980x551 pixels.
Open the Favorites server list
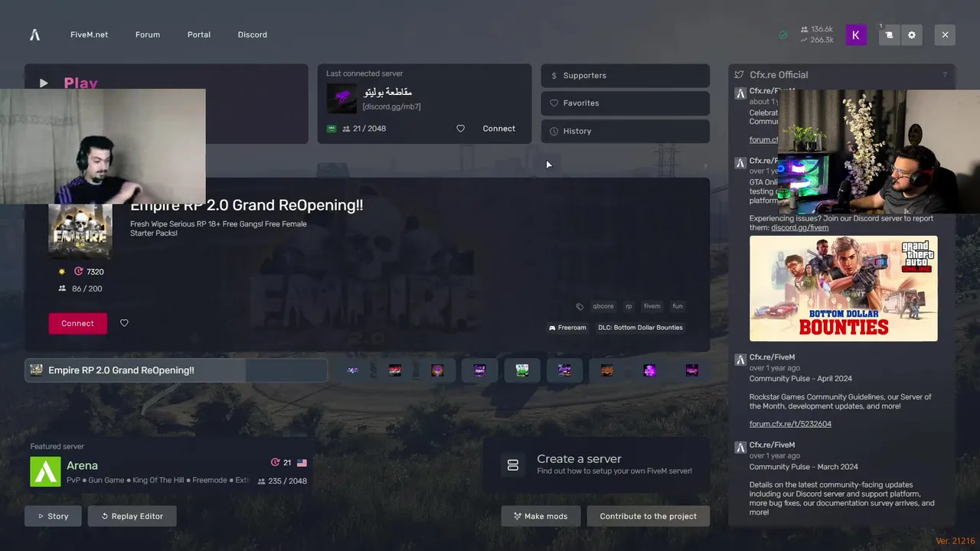[x=626, y=103]
